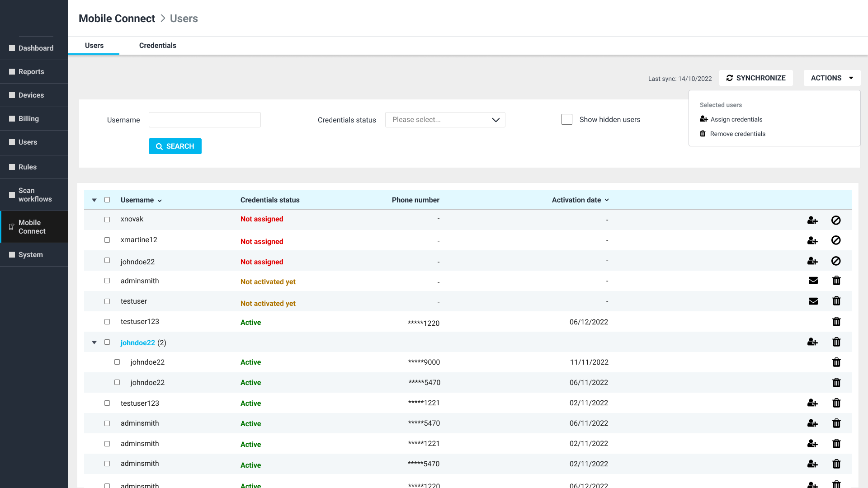
Task: Click assign icon on johndoe22 (2) group
Action: click(x=812, y=342)
